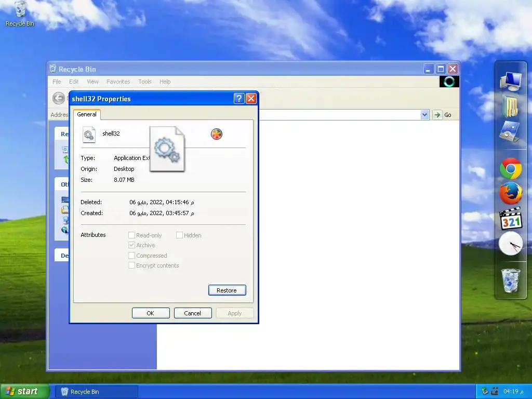Click the black throbber logo icon
Viewport: 532px width, 399px height.
click(x=449, y=82)
